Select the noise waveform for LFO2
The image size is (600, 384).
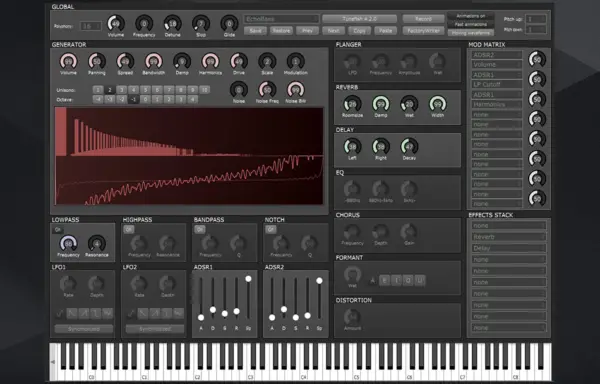coord(178,314)
